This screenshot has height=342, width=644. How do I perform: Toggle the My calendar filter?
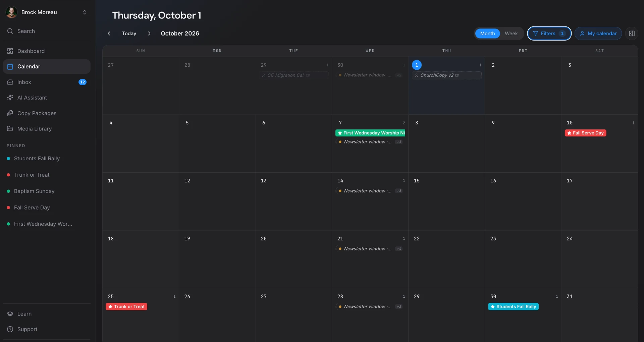tap(598, 34)
